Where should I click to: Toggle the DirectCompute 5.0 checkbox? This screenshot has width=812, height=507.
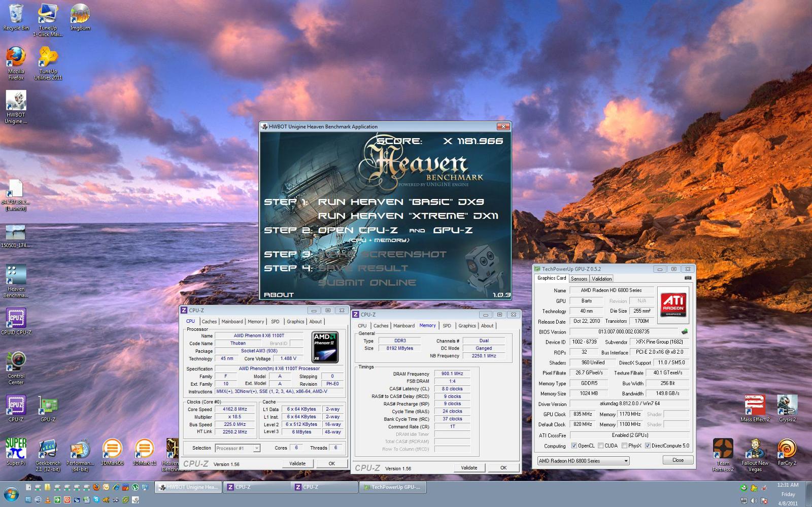point(648,446)
